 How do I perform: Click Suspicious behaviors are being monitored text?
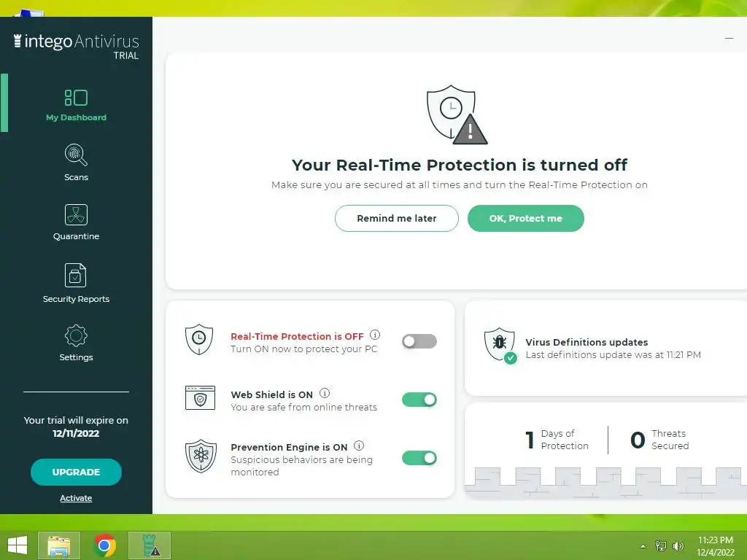301,466
